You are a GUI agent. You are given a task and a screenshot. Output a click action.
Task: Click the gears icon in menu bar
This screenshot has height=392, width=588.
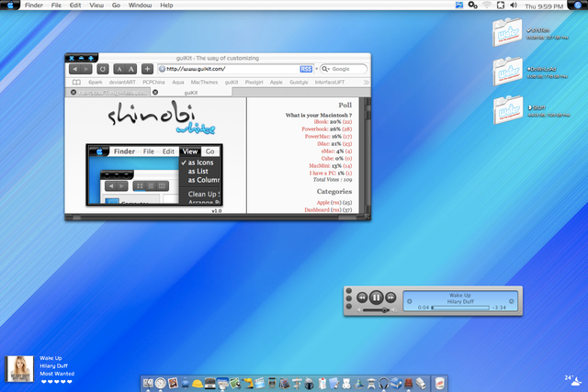coord(473,6)
